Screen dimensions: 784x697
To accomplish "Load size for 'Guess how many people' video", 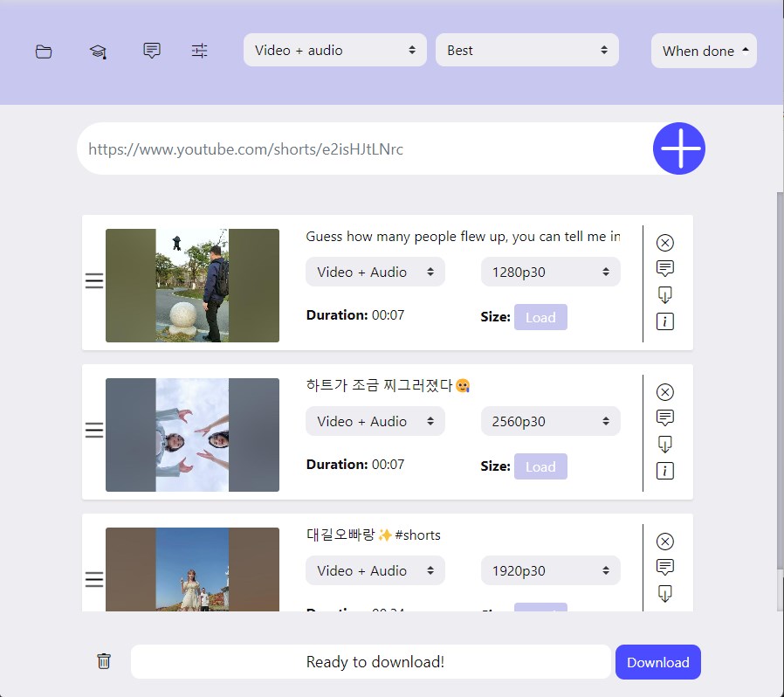I will pyautogui.click(x=540, y=317).
